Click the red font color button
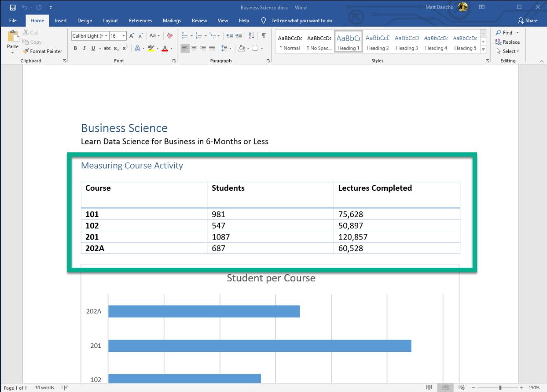The height and width of the screenshot is (392, 547). (165, 48)
